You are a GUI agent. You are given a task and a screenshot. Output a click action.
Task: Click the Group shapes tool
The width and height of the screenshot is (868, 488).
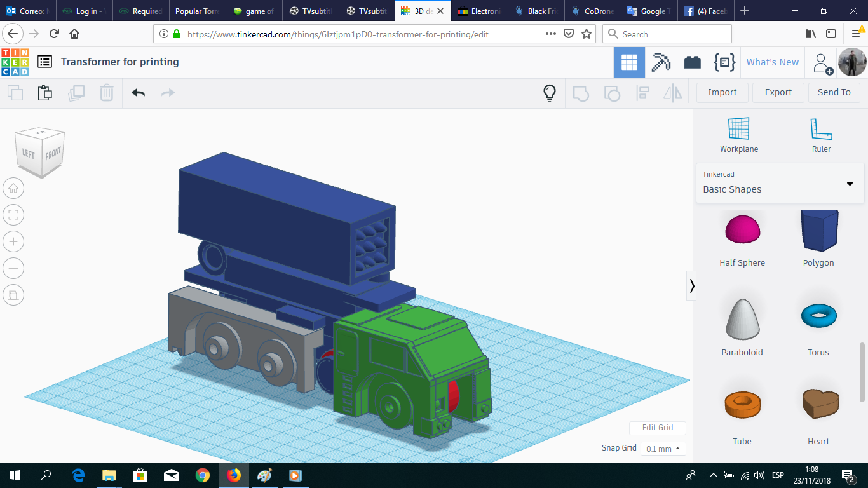coord(581,93)
